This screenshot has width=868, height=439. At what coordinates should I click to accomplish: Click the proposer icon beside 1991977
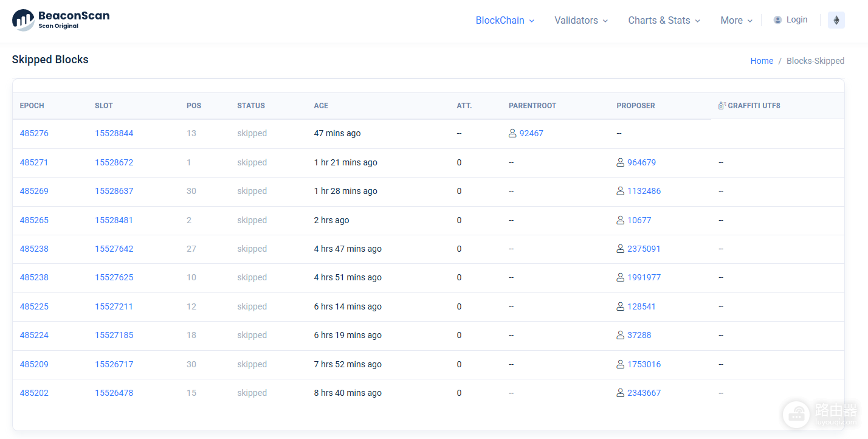621,277
